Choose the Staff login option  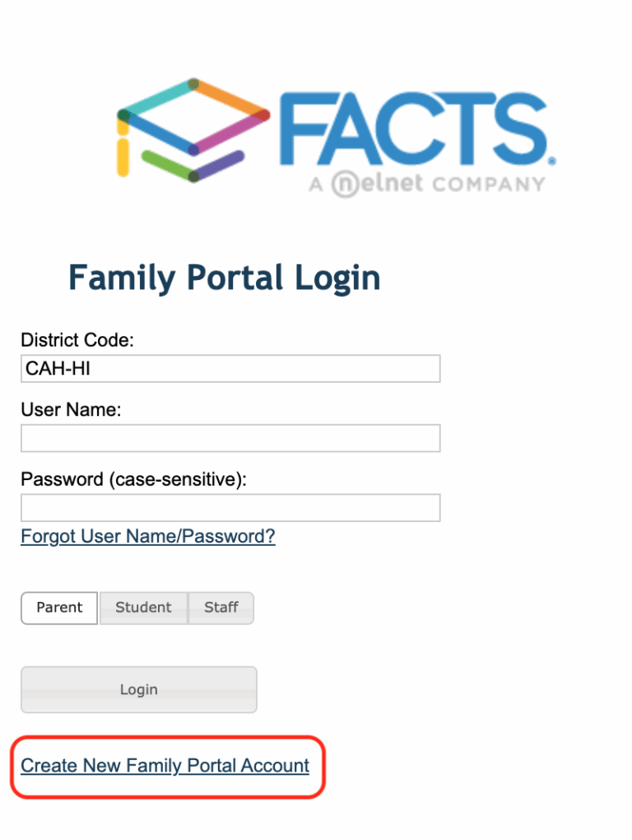coord(221,608)
